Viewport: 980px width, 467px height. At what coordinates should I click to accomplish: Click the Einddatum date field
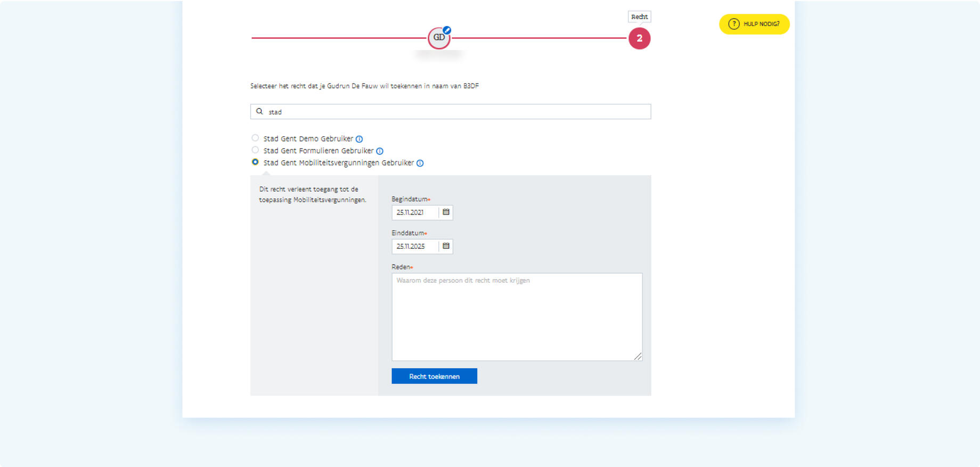415,247
